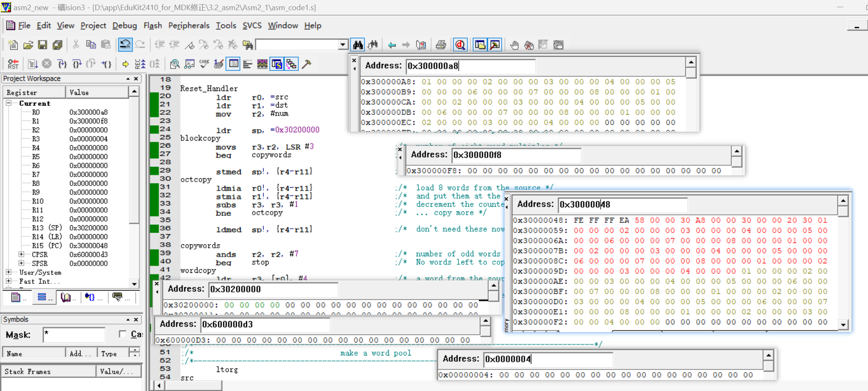Click the Start/Stop Debug Session icon
Viewport: 868px width, 391px height.
[460, 45]
